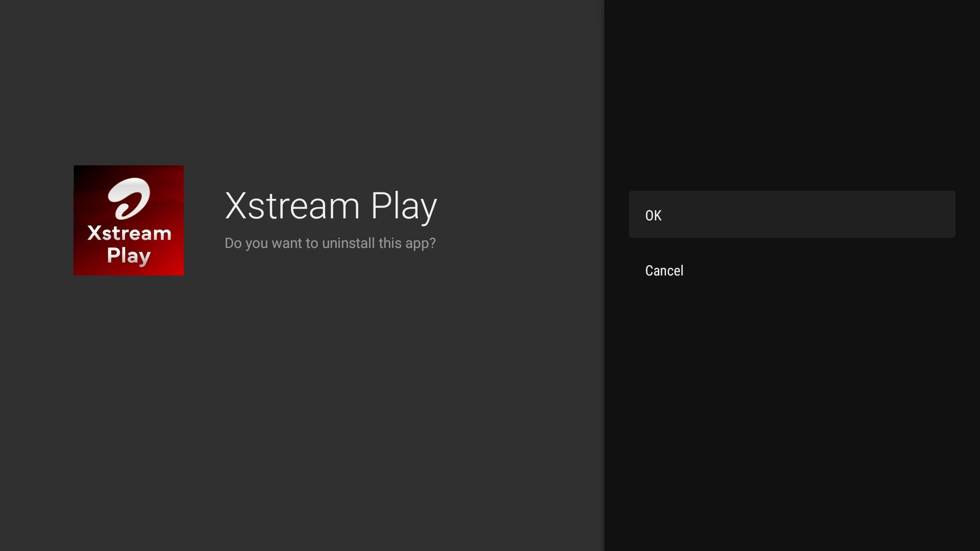Click the Xstream Play wordmark inside the icon

pyautogui.click(x=128, y=243)
